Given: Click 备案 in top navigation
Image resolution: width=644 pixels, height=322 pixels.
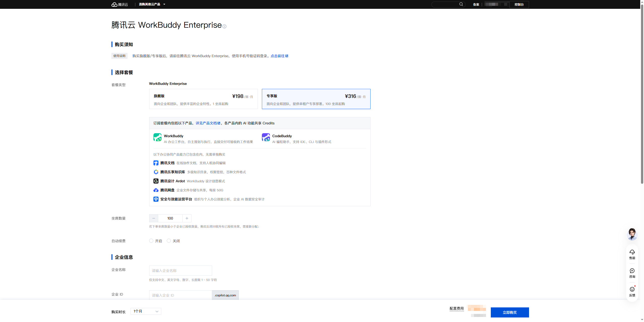Looking at the screenshot, I should [476, 5].
